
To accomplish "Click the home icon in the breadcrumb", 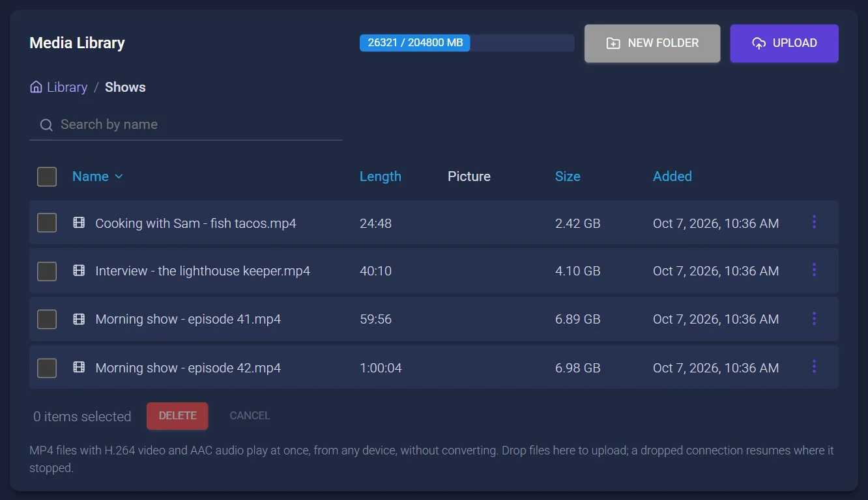I will click(36, 87).
